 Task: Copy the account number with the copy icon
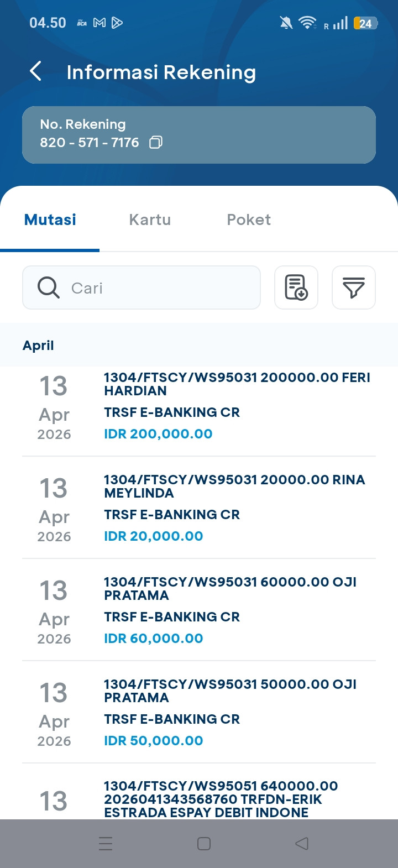click(x=156, y=143)
